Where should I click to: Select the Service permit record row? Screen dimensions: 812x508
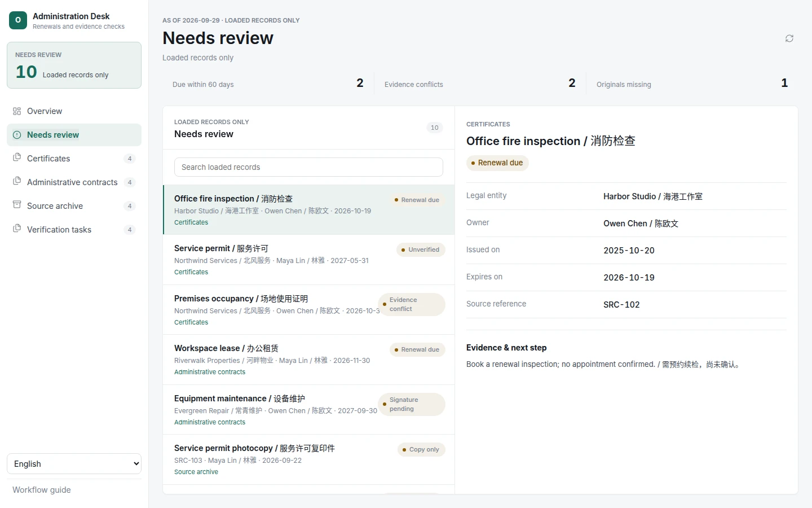[x=309, y=260]
